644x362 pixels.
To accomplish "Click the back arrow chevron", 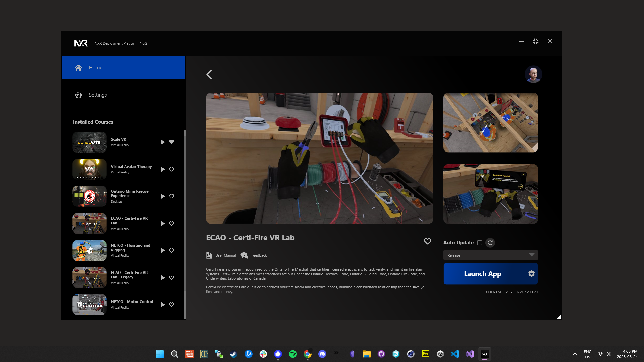I will point(209,74).
